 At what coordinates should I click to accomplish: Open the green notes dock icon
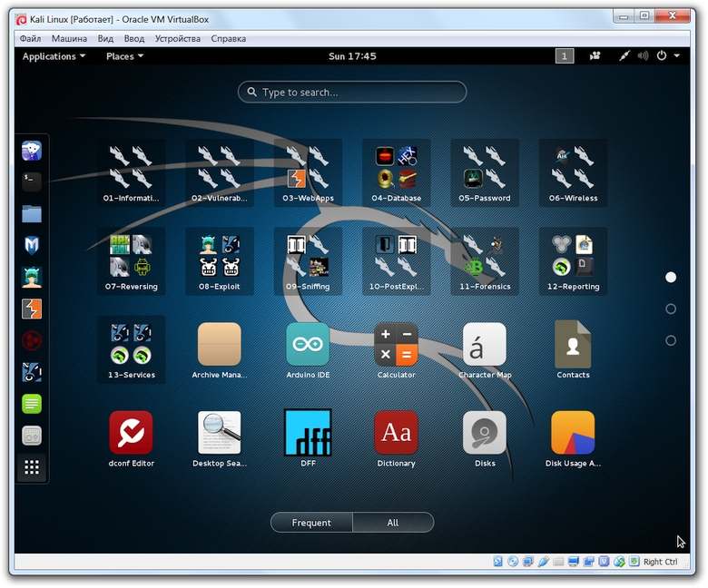tap(32, 404)
